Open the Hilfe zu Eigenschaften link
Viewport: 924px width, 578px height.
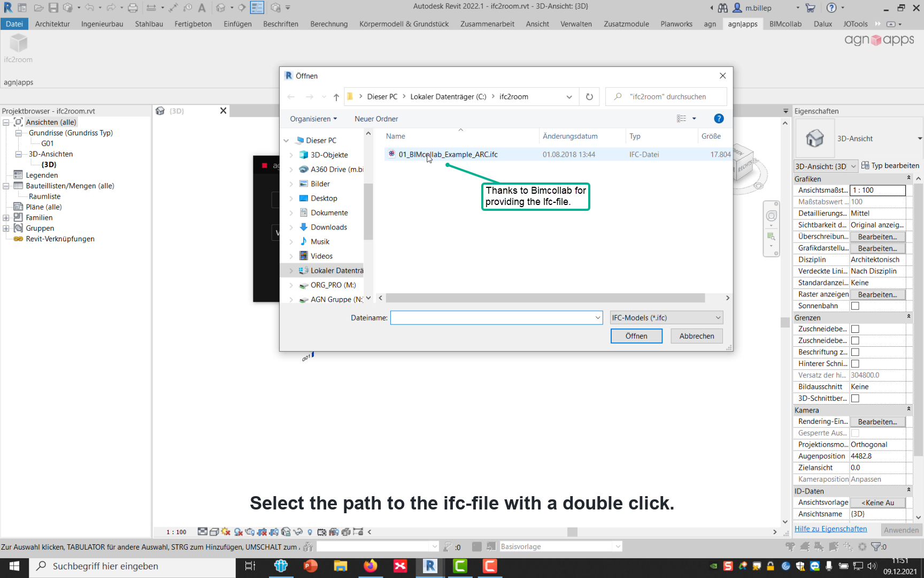tap(830, 529)
